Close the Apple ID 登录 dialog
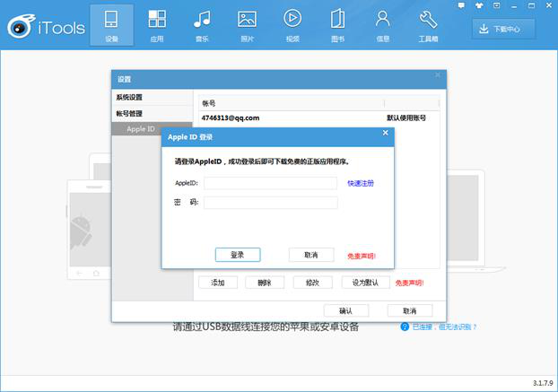558x392 pixels. 386,133
